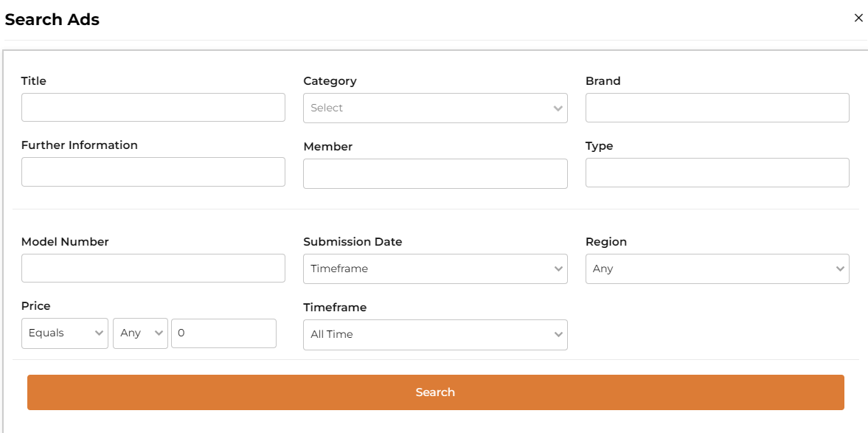Expand the Price Any dropdown
The width and height of the screenshot is (868, 433).
pos(140,333)
